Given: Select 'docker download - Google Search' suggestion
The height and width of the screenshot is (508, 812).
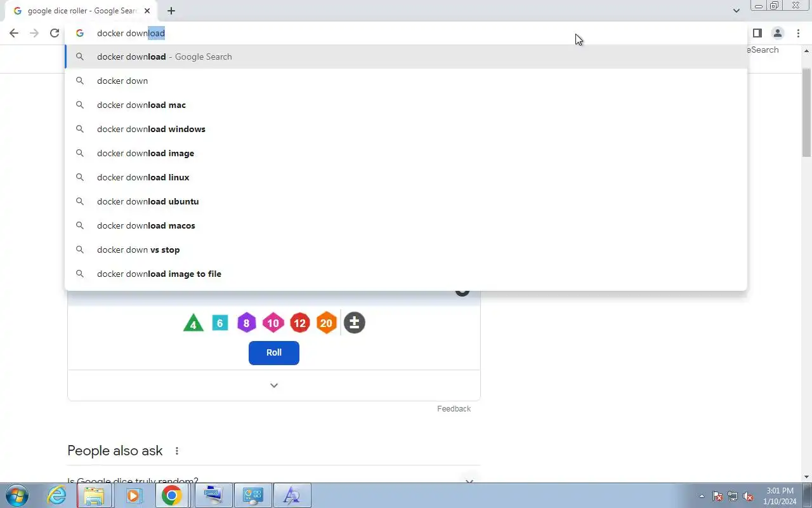Looking at the screenshot, I should [x=406, y=57].
